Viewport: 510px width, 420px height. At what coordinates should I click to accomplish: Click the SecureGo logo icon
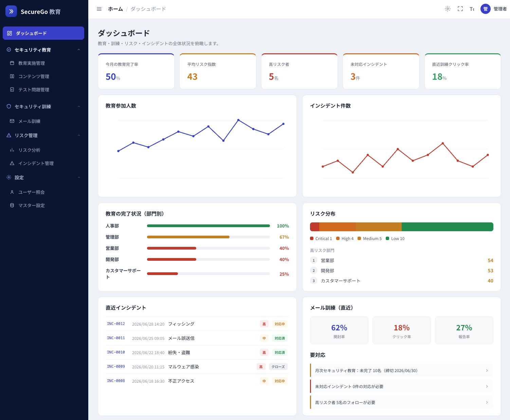(11, 11)
